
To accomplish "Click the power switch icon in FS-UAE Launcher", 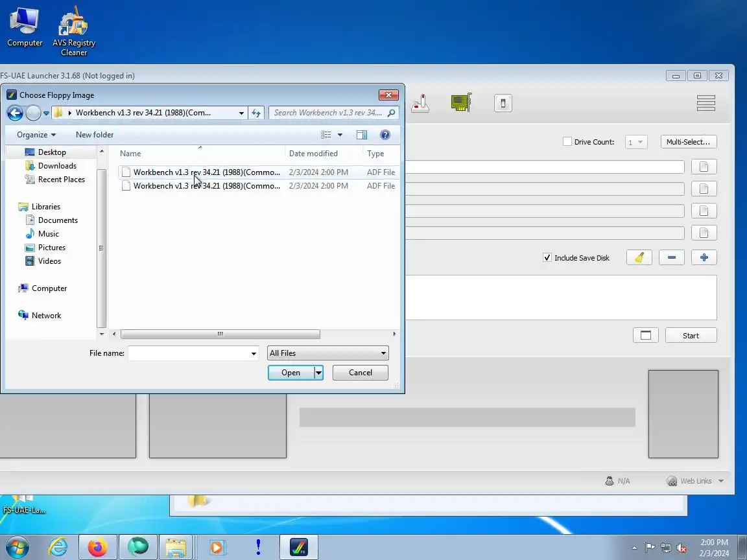I will pyautogui.click(x=503, y=103).
